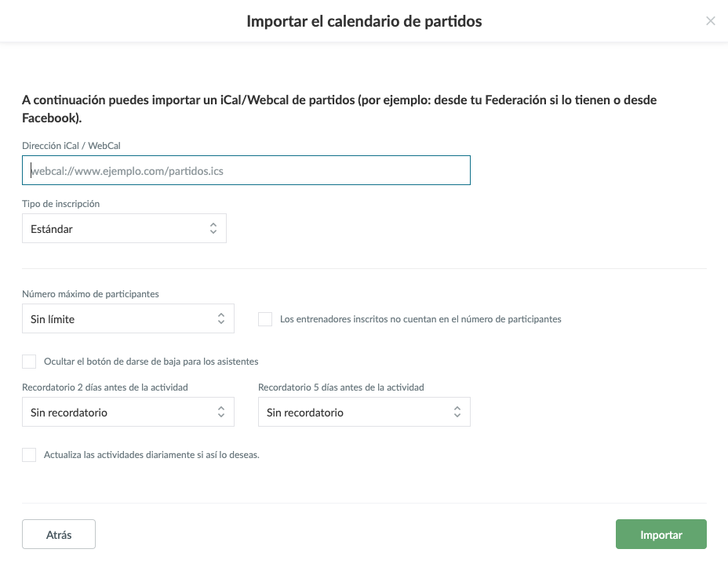Click the 'Dirección iCal / WebCal' field label
This screenshot has width=728, height=571.
71,145
